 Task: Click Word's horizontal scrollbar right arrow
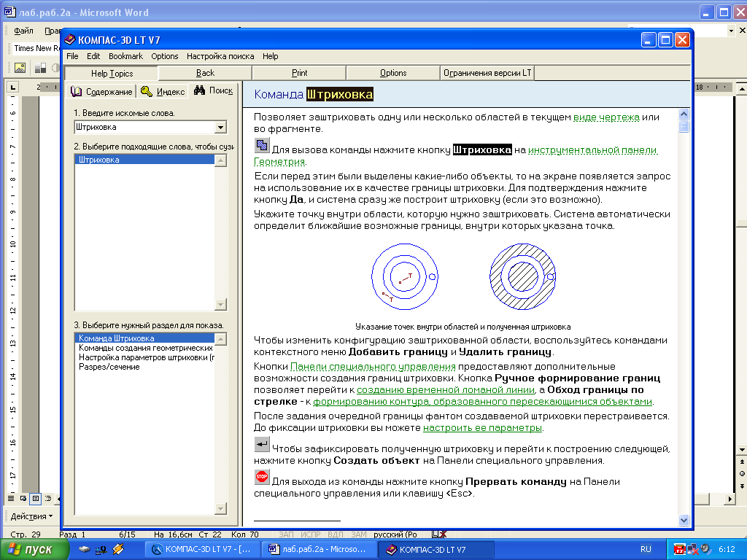tap(729, 499)
